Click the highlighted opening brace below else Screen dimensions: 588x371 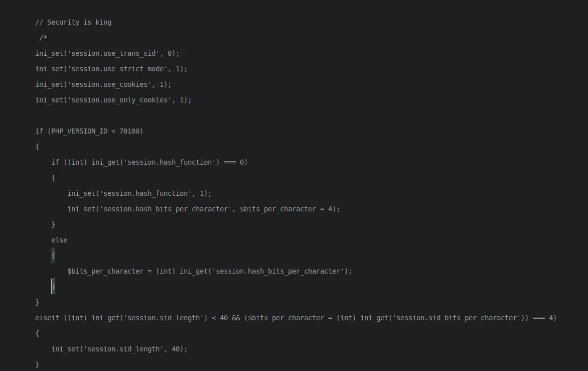pyautogui.click(x=53, y=256)
